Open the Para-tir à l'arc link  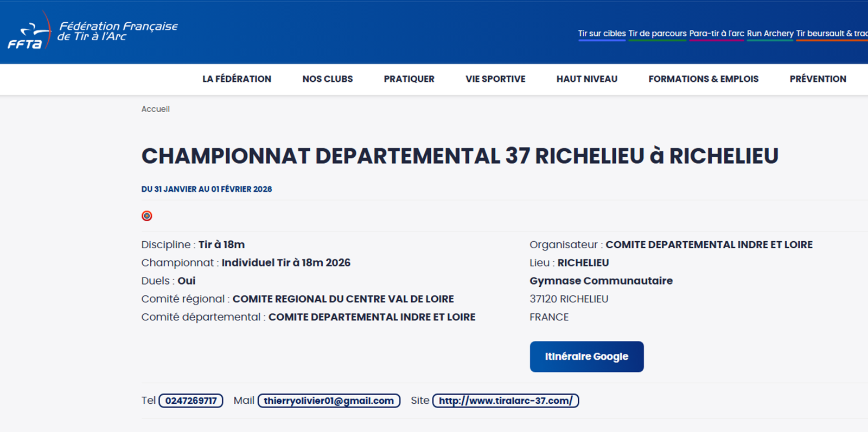pyautogui.click(x=716, y=34)
